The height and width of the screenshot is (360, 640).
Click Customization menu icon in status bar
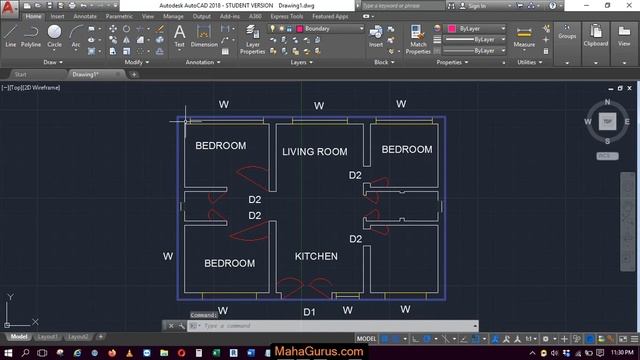click(x=634, y=339)
